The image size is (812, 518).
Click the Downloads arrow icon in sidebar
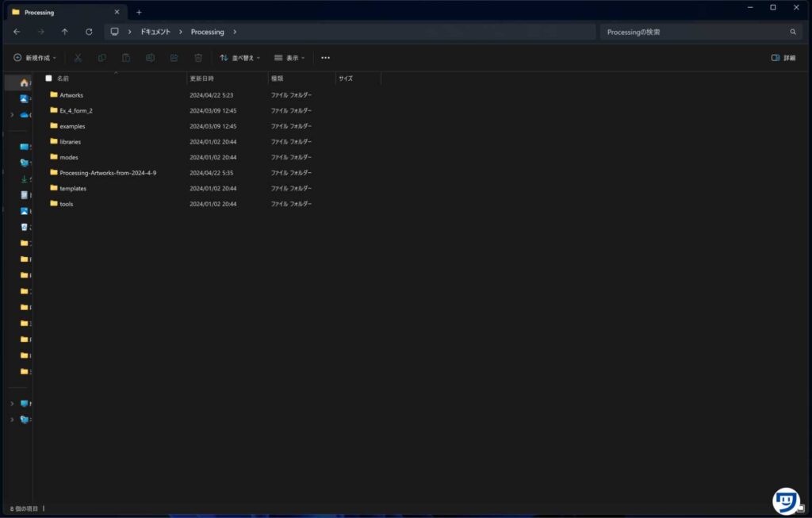point(24,179)
